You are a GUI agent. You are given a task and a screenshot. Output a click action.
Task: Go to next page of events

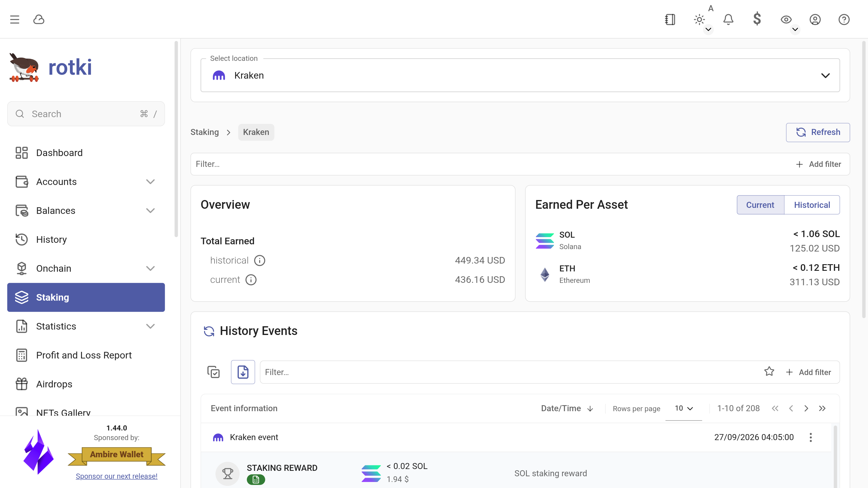[x=806, y=408]
